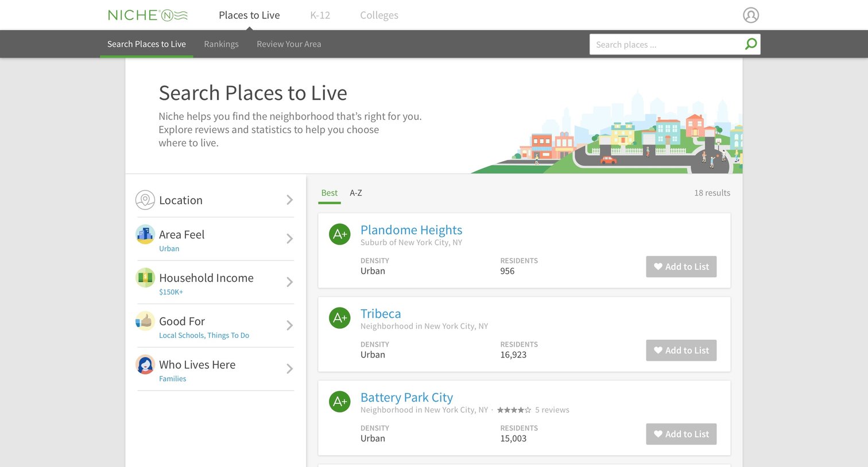
Task: Click the Good For filter label
Action: coord(182,321)
